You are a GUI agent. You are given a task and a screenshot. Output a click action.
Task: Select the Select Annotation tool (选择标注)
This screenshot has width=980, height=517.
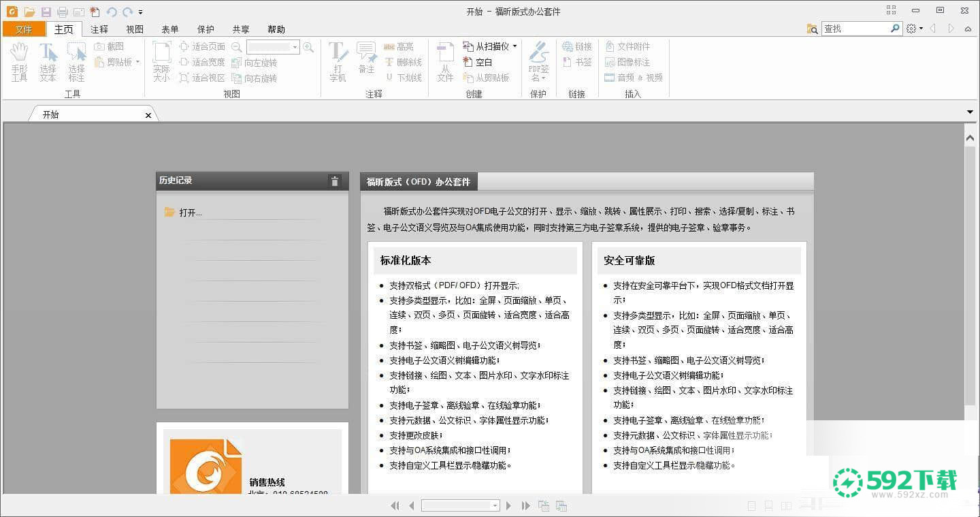click(76, 62)
